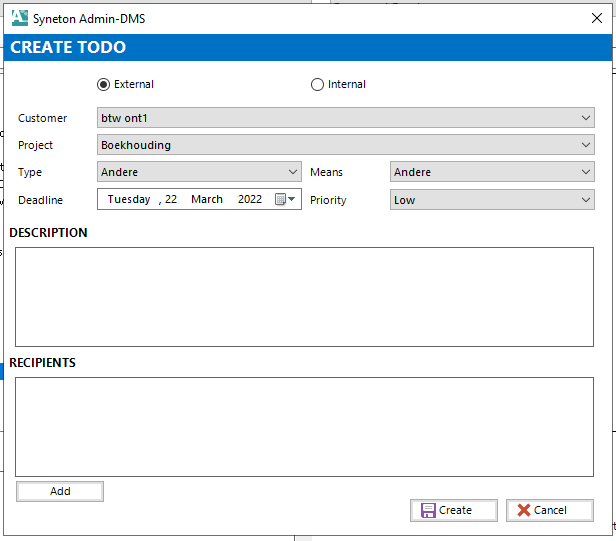Open the Means dropdown
The image size is (616, 541).
tap(586, 172)
